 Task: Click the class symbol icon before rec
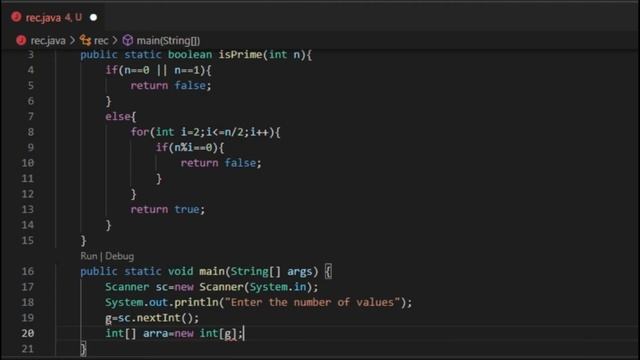click(86, 40)
